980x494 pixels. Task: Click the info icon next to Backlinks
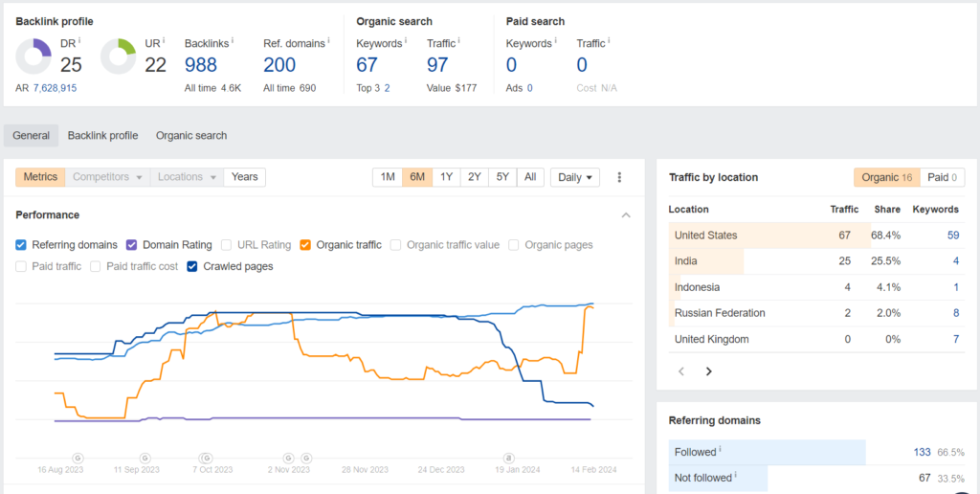click(233, 40)
